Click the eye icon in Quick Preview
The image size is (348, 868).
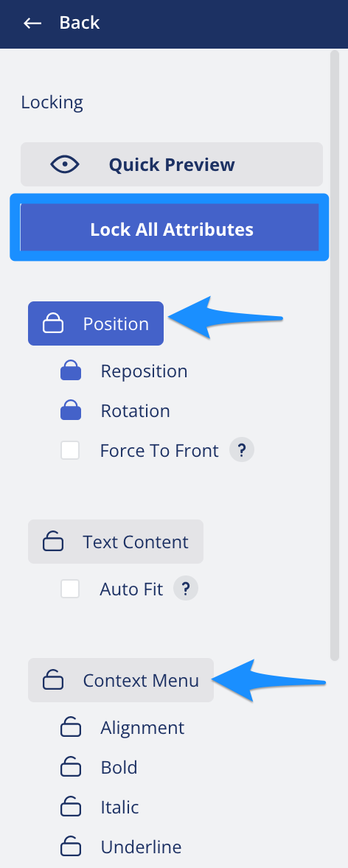coord(65,164)
